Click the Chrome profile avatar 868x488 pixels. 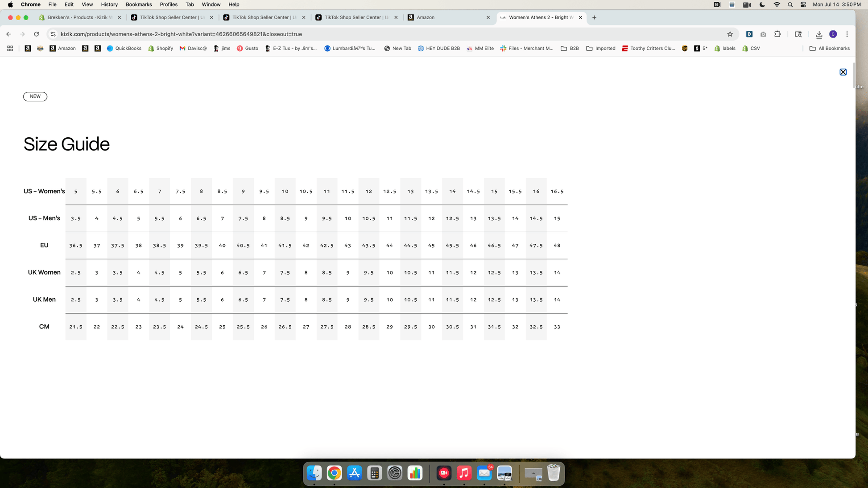pos(833,34)
